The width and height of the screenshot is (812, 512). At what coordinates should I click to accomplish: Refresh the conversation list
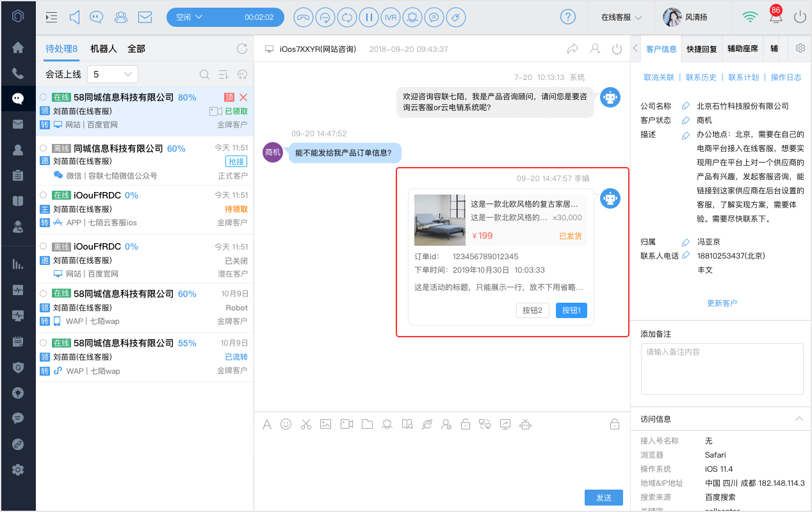coord(241,49)
